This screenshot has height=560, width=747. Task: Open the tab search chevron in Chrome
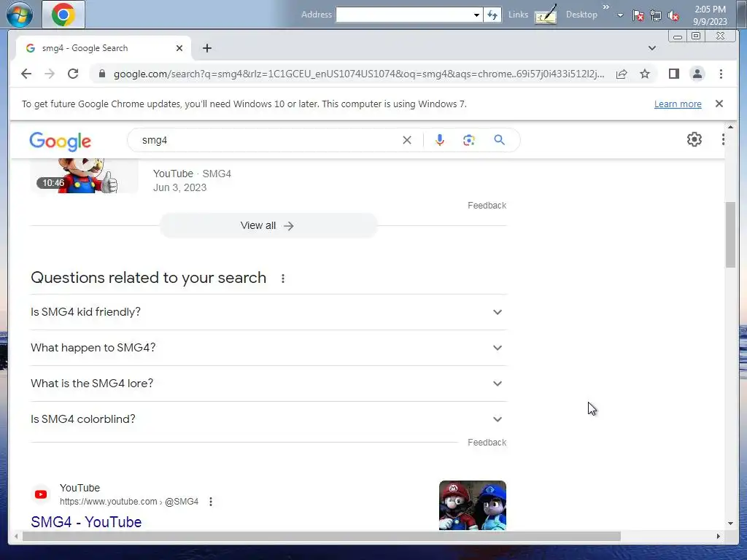pyautogui.click(x=652, y=48)
